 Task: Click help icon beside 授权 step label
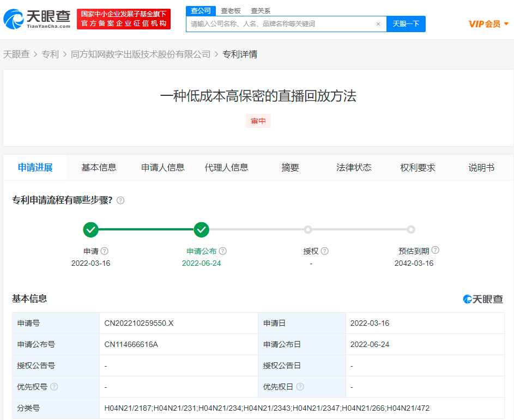[325, 251]
